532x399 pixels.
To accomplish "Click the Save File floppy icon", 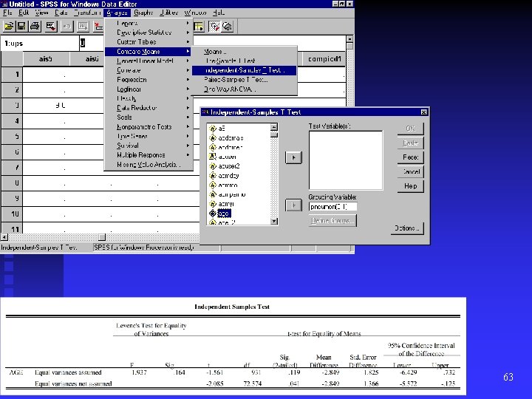I will click(x=21, y=27).
